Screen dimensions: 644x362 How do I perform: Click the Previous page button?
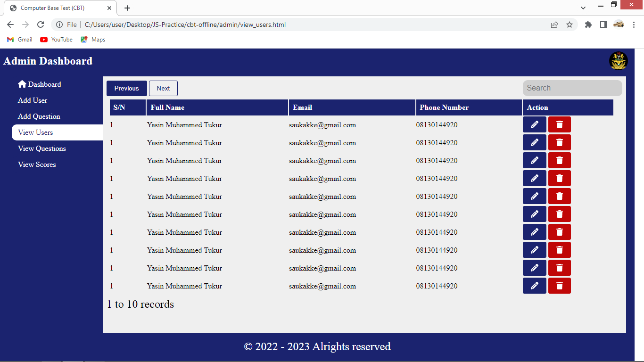pos(127,88)
